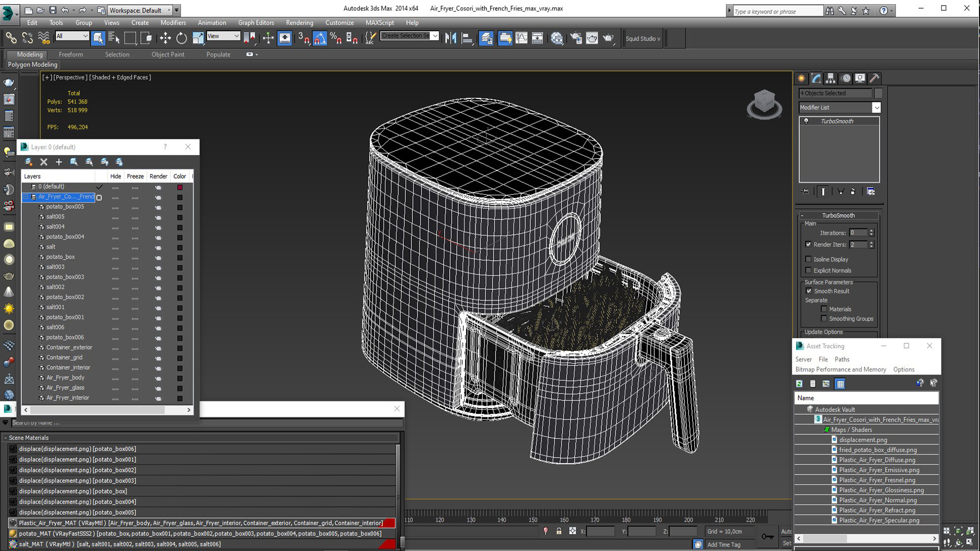Switch to the Utilities command panel
The height and width of the screenshot is (551, 980).
875,78
